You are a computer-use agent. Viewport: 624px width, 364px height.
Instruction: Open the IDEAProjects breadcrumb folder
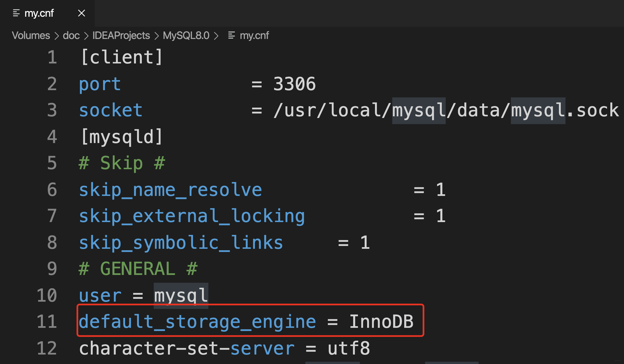121,35
